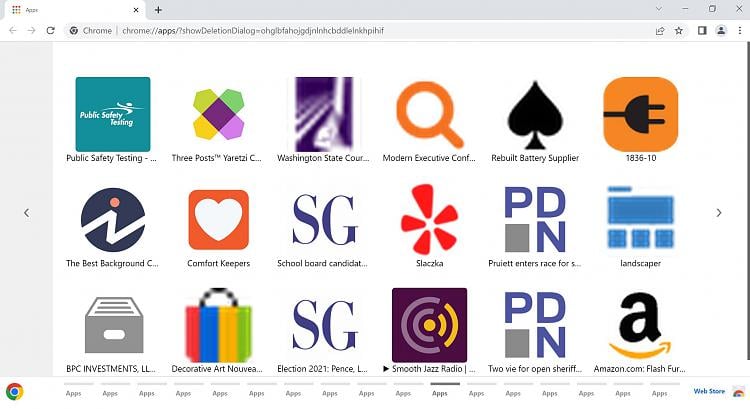Image resolution: width=750 pixels, height=409 pixels.
Task: Open the profile avatar menu
Action: click(721, 31)
